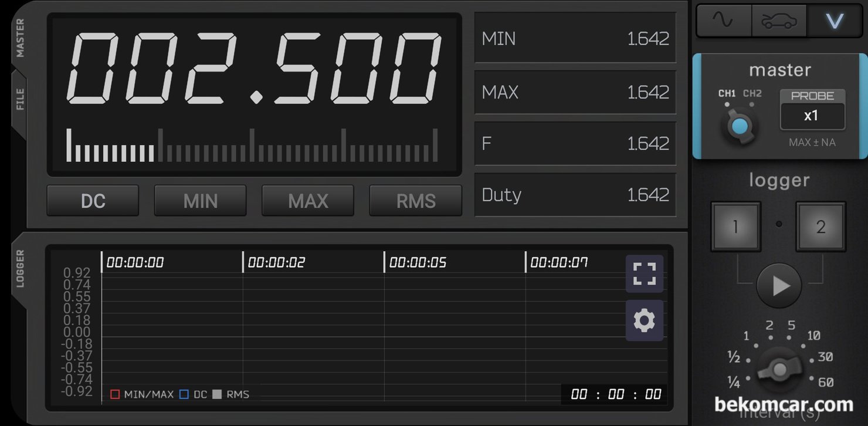Toggle logger channel 2 button
The image size is (868, 426).
coord(820,226)
